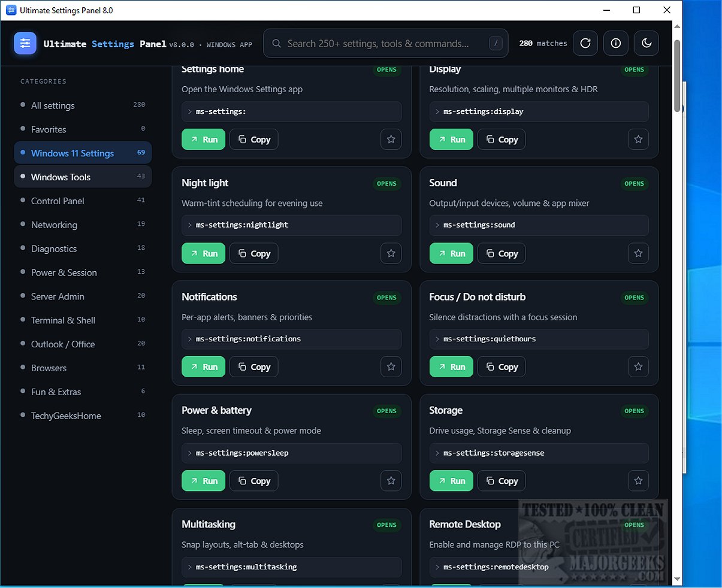Click the ms-settings:powersleep command text

[x=242, y=453]
